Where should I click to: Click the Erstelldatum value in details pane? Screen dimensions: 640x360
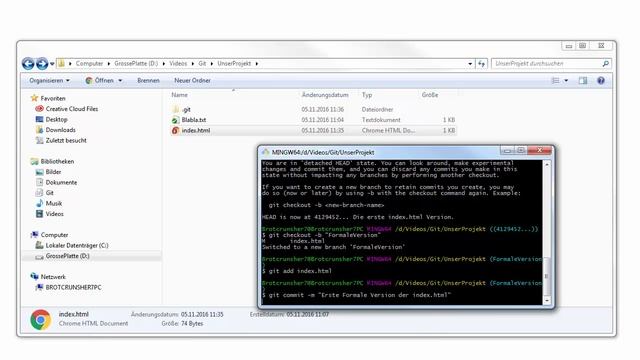tap(307, 314)
